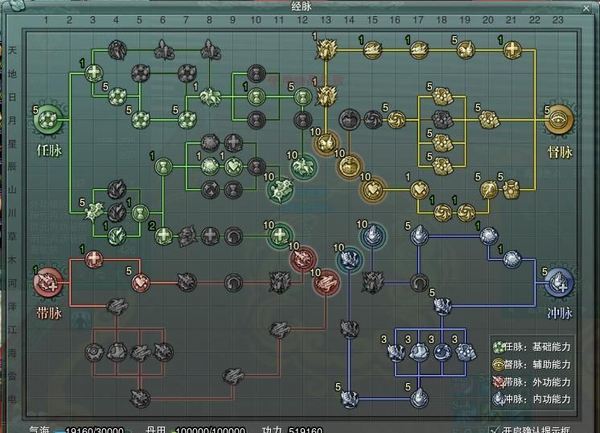The height and width of the screenshot is (433, 600).
Task: Click the red 带脉 meridian node
Action: click(x=45, y=283)
